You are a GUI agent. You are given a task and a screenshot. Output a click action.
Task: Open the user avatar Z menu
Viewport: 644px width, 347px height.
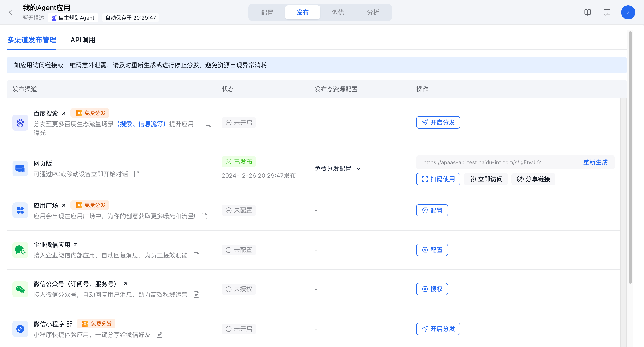628,13
